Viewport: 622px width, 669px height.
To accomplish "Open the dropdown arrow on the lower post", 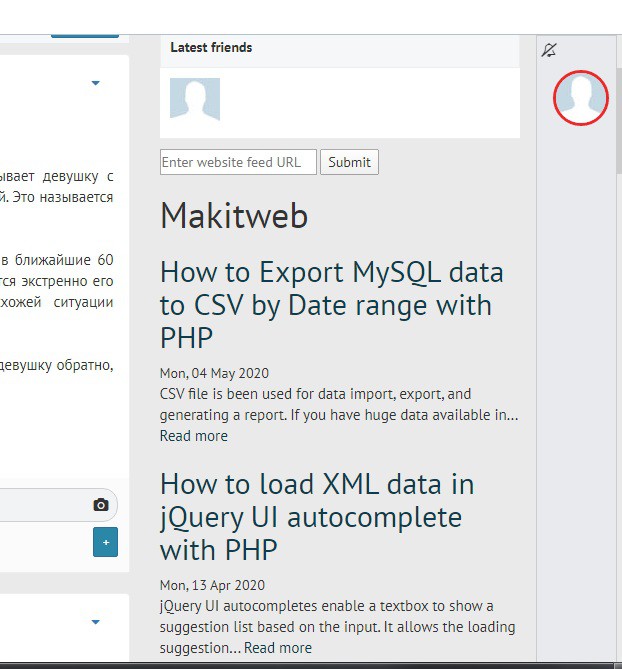I will pos(96,622).
